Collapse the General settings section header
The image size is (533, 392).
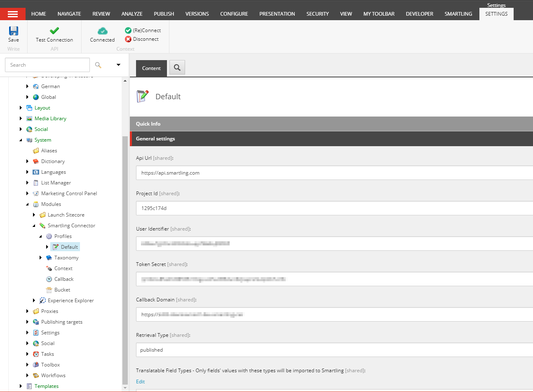(331, 139)
